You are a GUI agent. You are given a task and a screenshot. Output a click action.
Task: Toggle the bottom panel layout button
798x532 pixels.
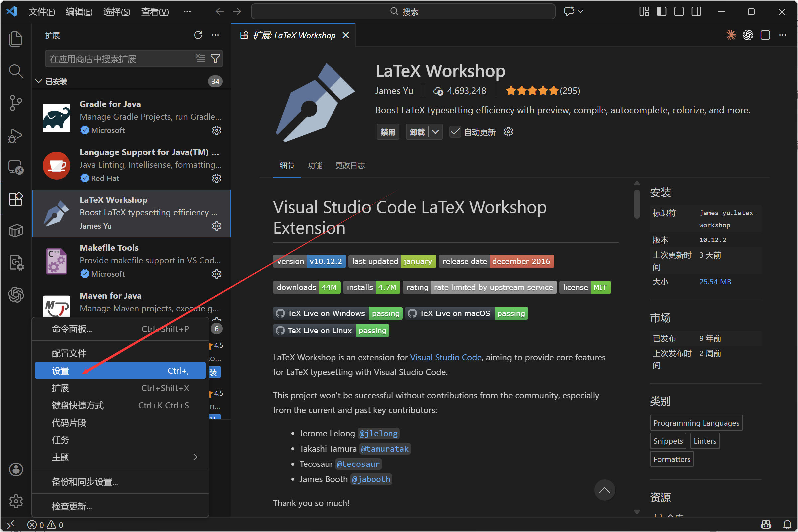pyautogui.click(x=679, y=12)
